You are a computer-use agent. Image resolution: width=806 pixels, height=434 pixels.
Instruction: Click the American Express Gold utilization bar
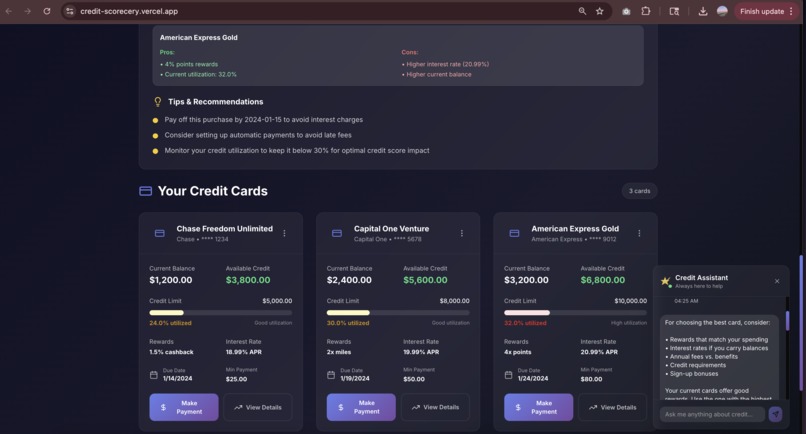(x=575, y=313)
